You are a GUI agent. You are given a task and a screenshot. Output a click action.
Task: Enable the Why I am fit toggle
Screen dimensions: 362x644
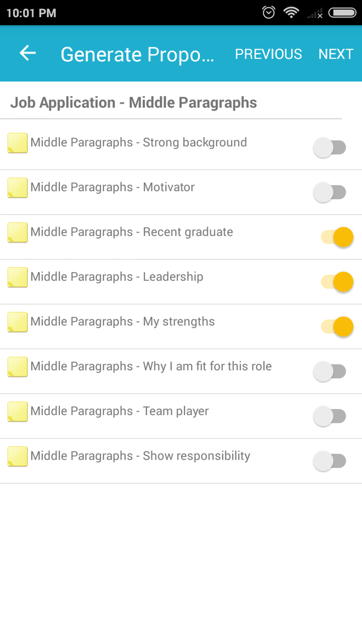coord(330,371)
